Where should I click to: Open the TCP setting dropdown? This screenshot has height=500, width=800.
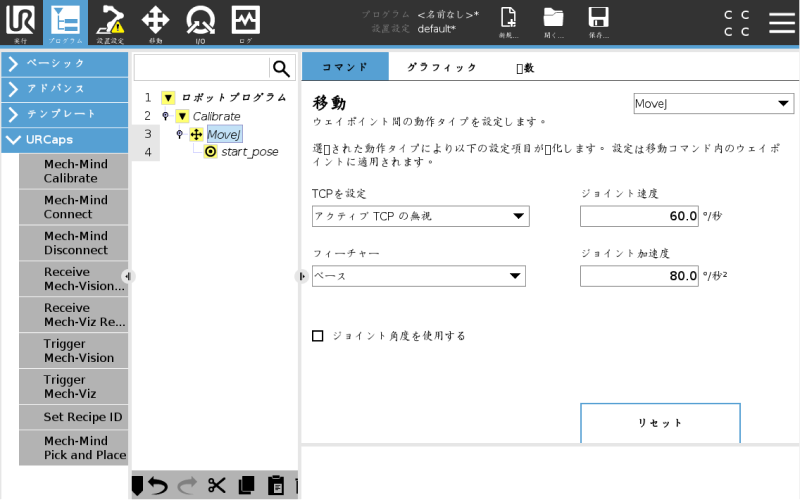[x=420, y=216]
